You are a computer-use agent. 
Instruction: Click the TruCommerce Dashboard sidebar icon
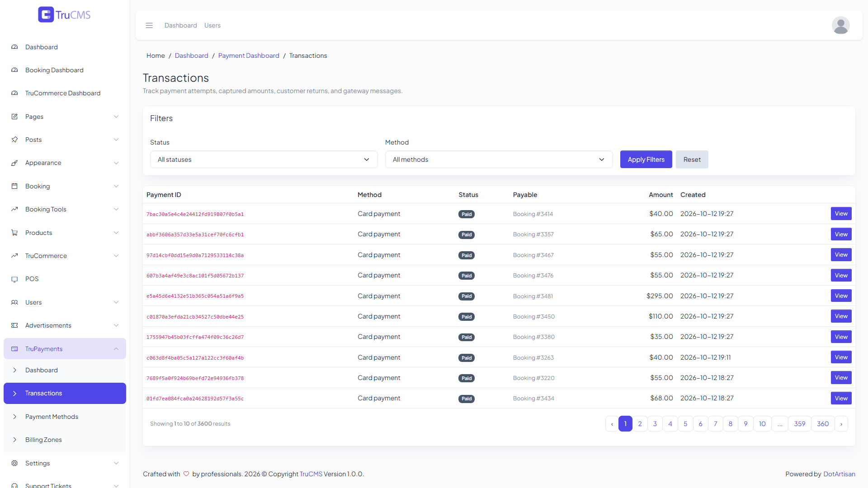click(14, 93)
